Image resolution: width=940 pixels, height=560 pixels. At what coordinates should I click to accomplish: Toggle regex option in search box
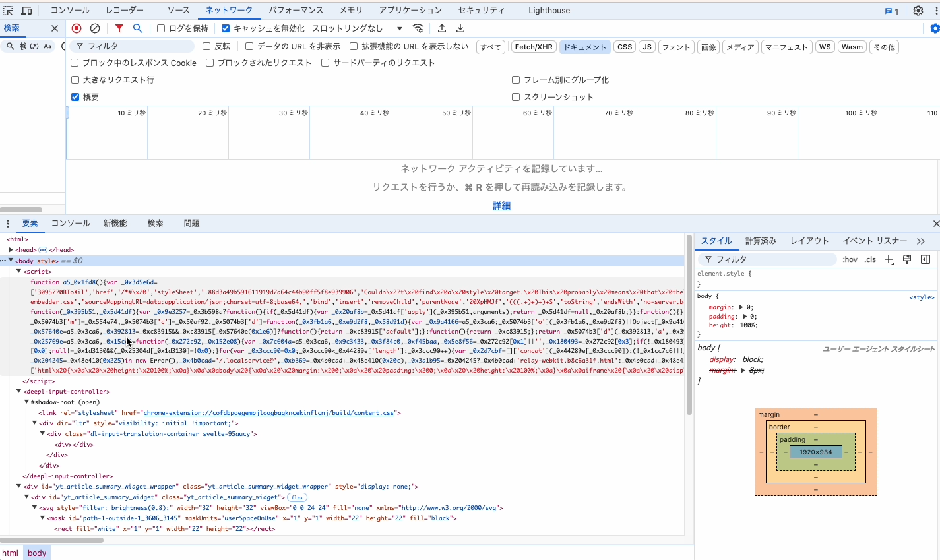click(33, 46)
